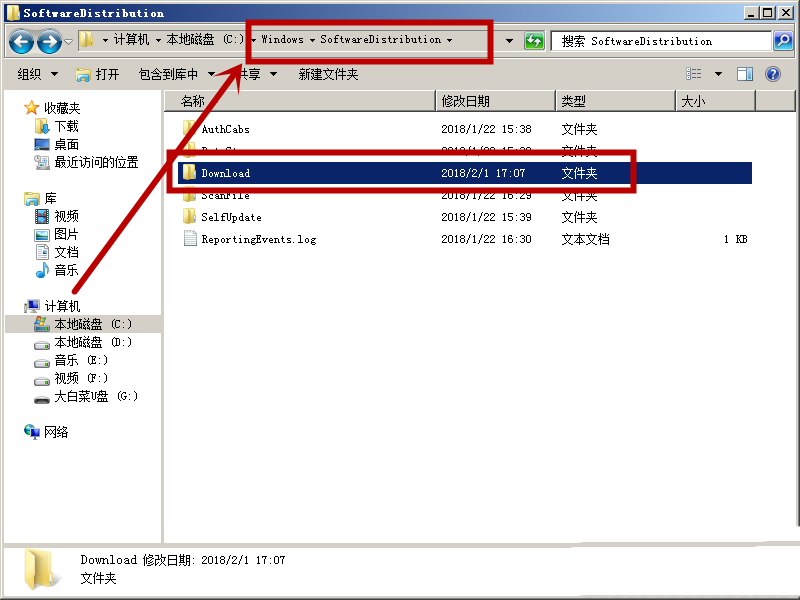The height and width of the screenshot is (600, 800).
Task: Open help via question mark icon
Action: [x=772, y=74]
